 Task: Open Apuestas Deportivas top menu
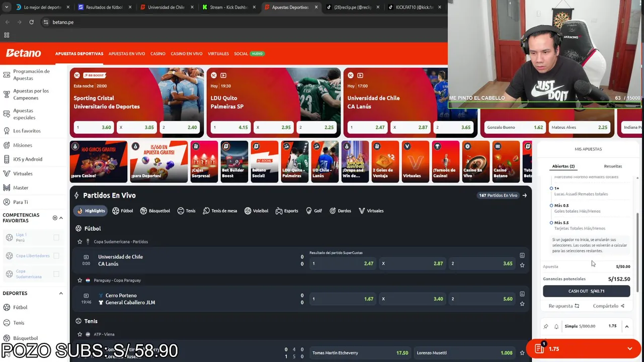[79, 54]
